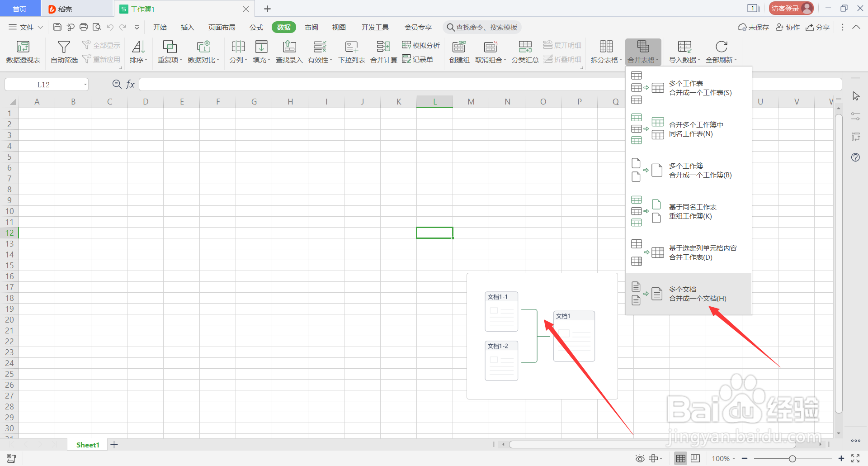
Task: Collapse the ribbon with the chevron
Action: click(856, 27)
